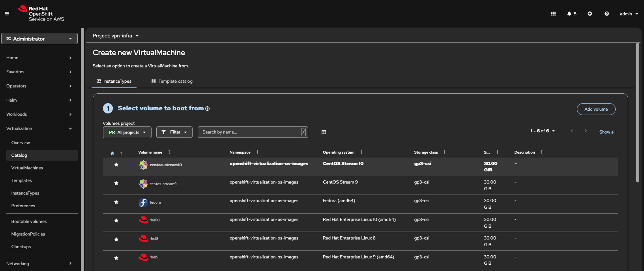Expand the Workloads navigation section
Image resolution: width=644 pixels, height=271 pixels.
[x=39, y=114]
